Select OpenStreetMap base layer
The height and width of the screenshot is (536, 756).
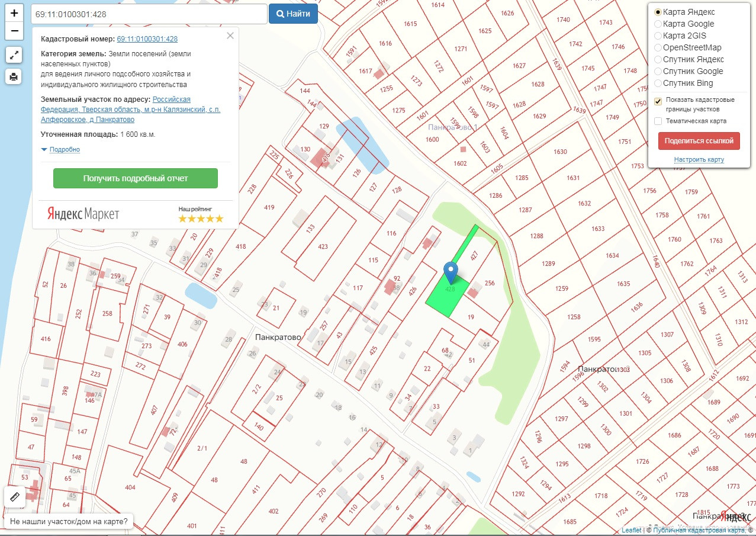tap(658, 47)
